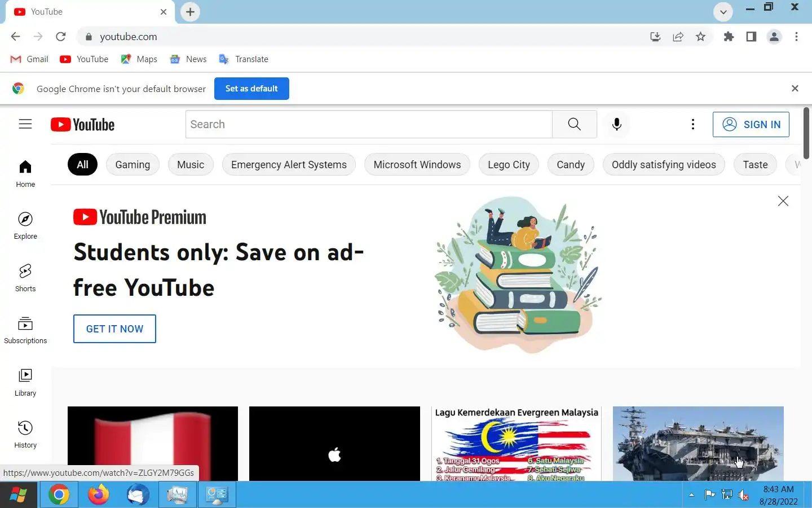This screenshot has height=508, width=812.
Task: Select the Taste chip
Action: pyautogui.click(x=755, y=165)
